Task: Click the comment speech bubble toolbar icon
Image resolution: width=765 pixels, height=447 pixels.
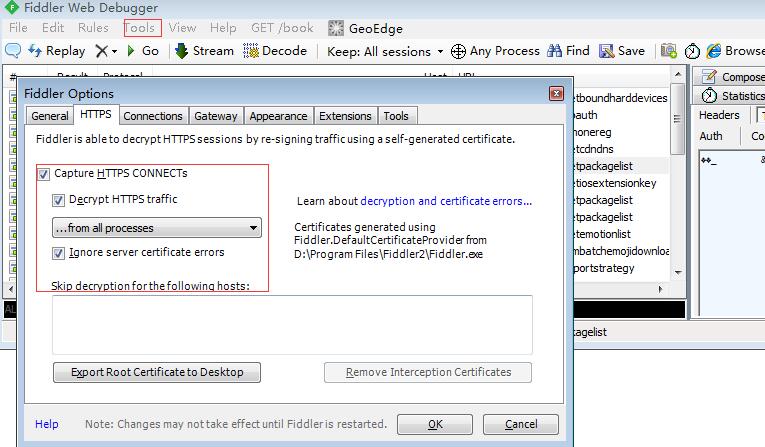Action: tap(13, 51)
